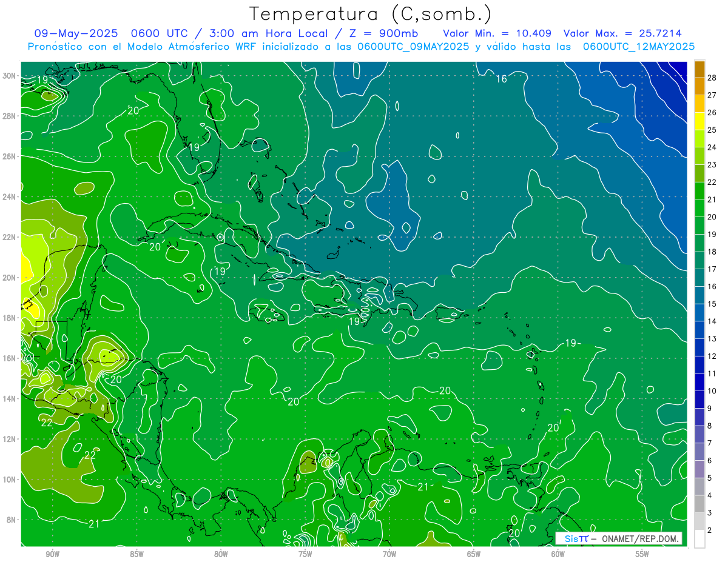Pick the green swatch between scale values 20 and 21
The width and height of the screenshot is (728, 562).
click(x=699, y=208)
